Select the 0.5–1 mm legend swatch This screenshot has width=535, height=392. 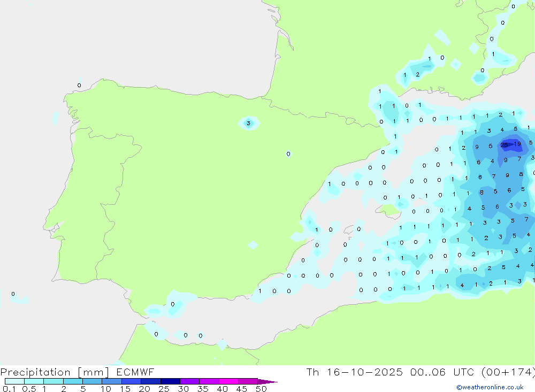click(34, 381)
